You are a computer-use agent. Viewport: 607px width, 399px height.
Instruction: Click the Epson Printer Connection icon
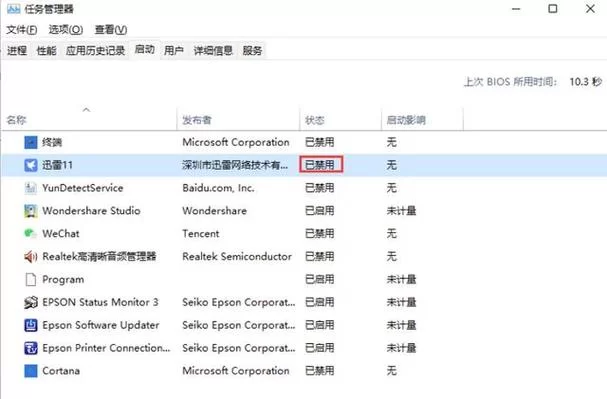31,348
